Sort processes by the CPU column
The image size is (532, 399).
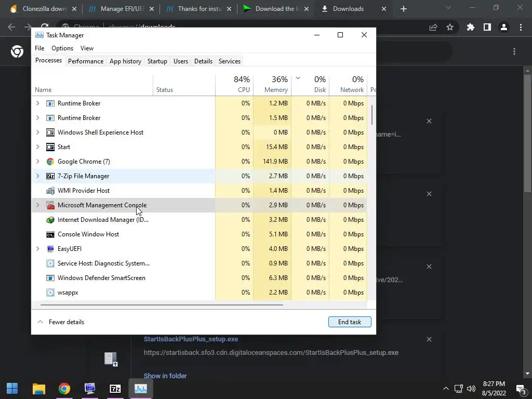click(234, 85)
